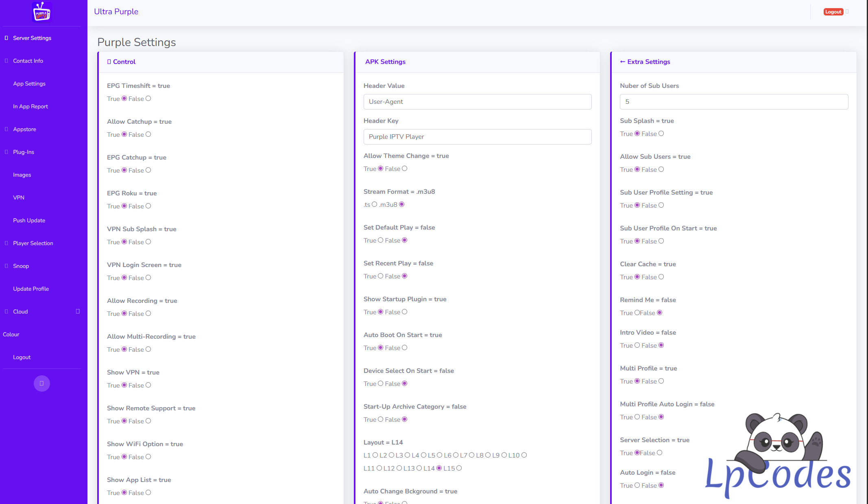Click the Snoop sidebar icon
Screen dimensions: 868x504
[6, 266]
